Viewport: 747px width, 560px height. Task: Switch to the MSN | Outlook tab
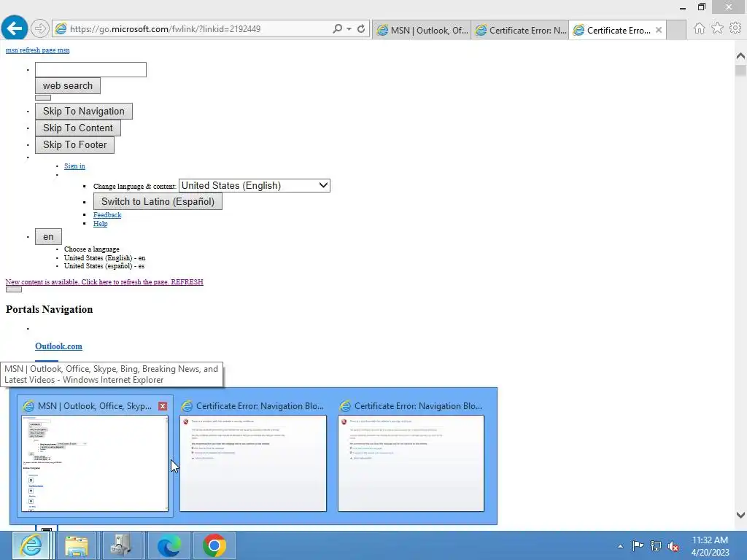422,31
